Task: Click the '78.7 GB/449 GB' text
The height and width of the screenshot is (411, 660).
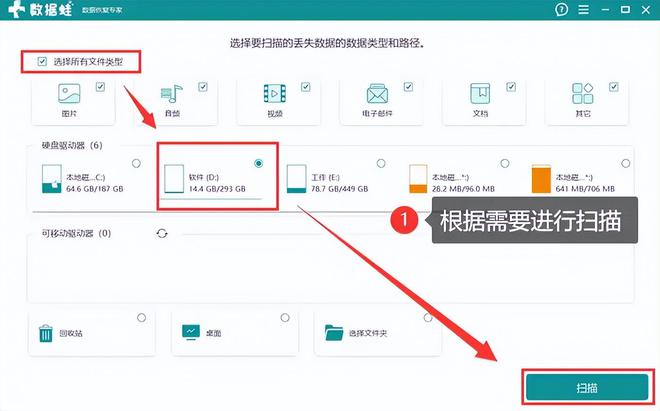Action: point(340,189)
